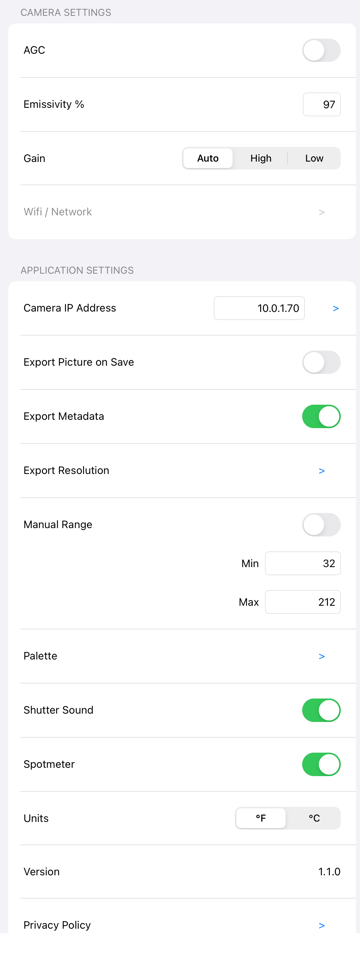Viewport: 360px width, 954px height.
Task: Switch units to °F
Action: click(x=261, y=818)
